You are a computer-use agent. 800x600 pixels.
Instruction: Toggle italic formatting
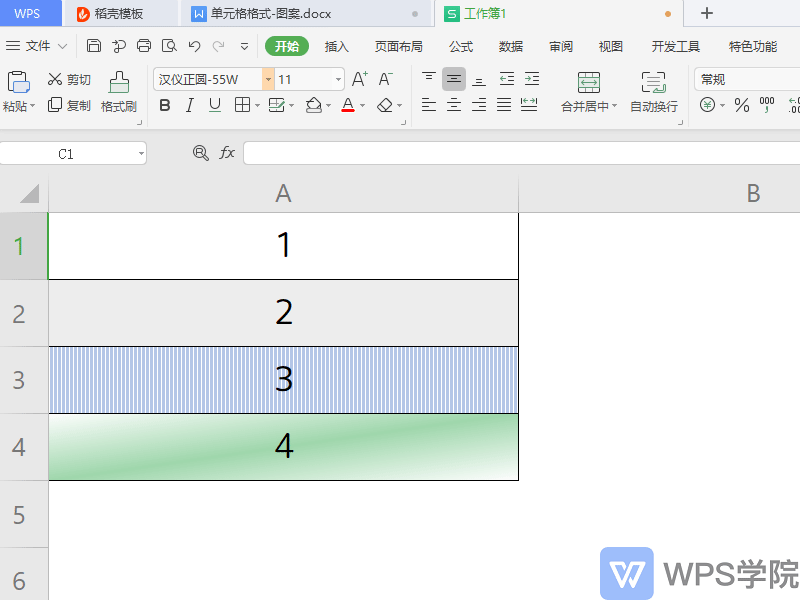pos(190,106)
